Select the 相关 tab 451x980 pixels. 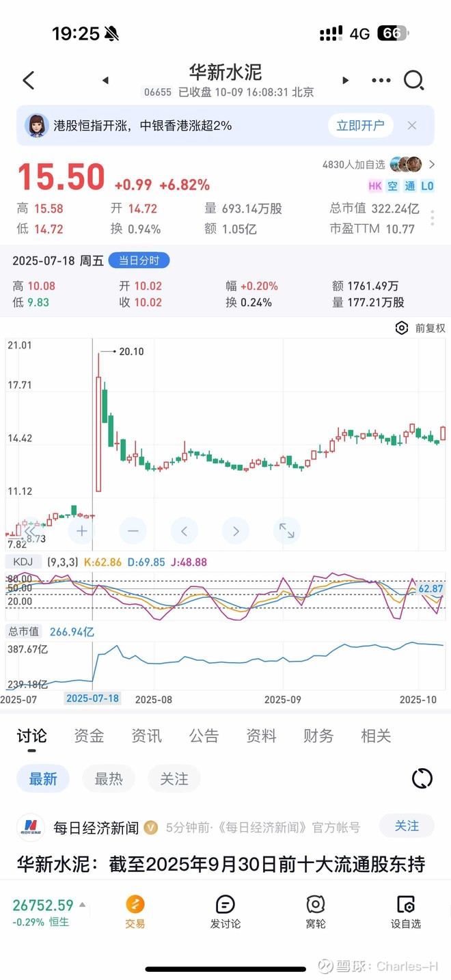(376, 736)
